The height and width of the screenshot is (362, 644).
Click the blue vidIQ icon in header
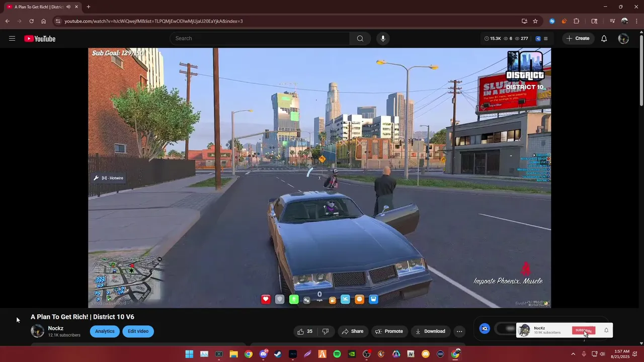538,39
